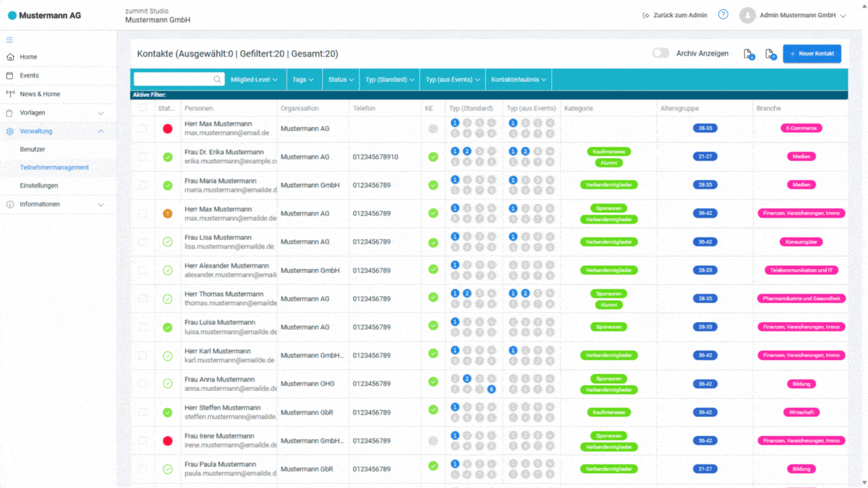The image size is (868, 488).
Task: Click email alexander.mustermann@email text
Action: [x=231, y=275]
